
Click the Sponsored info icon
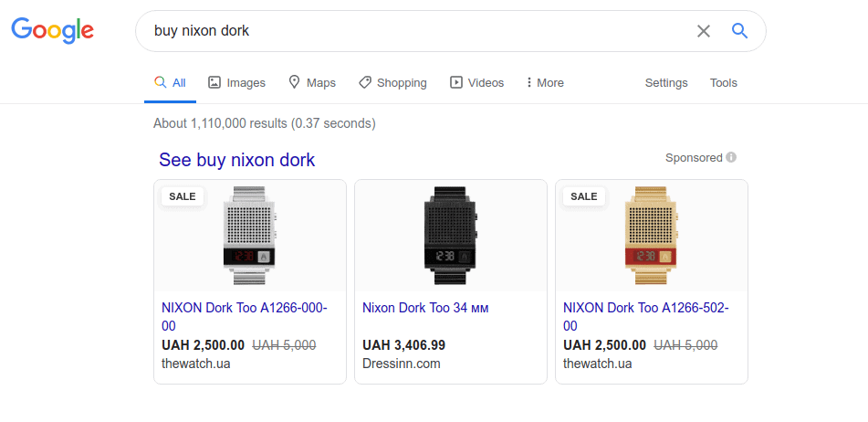731,157
